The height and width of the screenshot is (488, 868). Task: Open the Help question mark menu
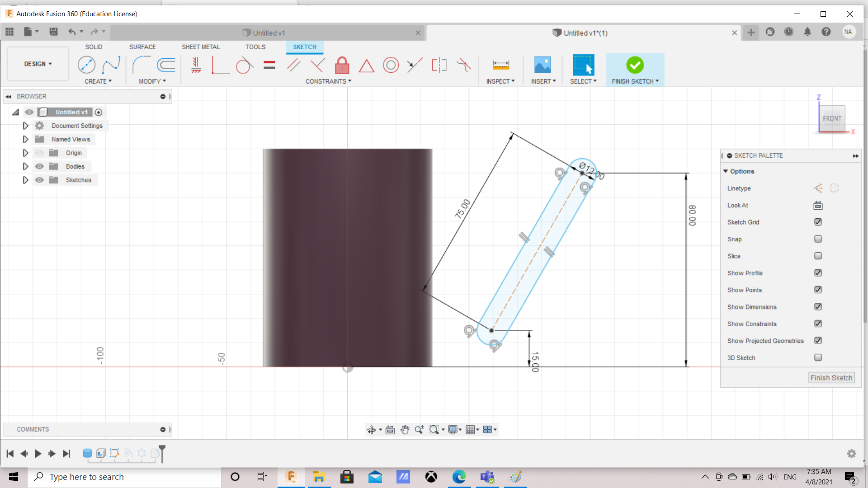pyautogui.click(x=826, y=32)
